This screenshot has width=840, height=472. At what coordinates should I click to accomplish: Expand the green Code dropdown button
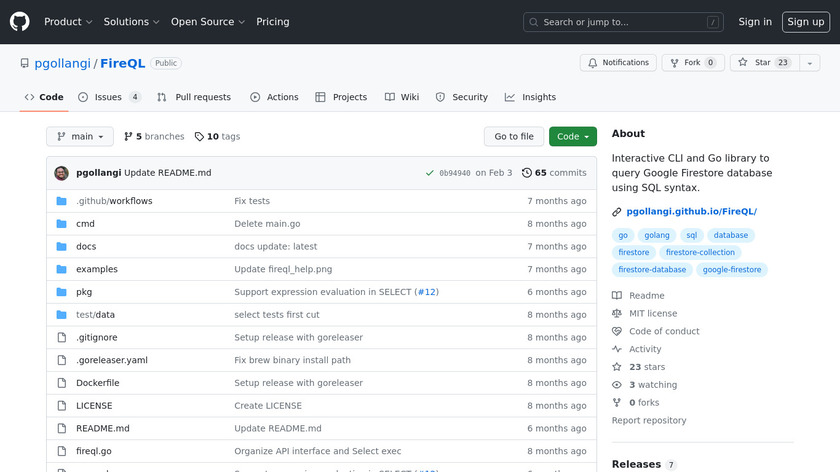coord(572,137)
